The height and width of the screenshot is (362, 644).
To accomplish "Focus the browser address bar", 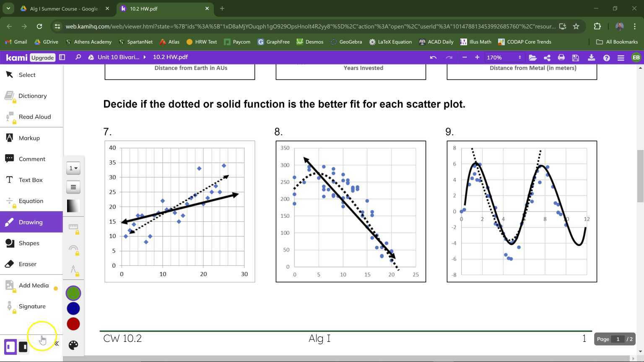I will [310, 26].
